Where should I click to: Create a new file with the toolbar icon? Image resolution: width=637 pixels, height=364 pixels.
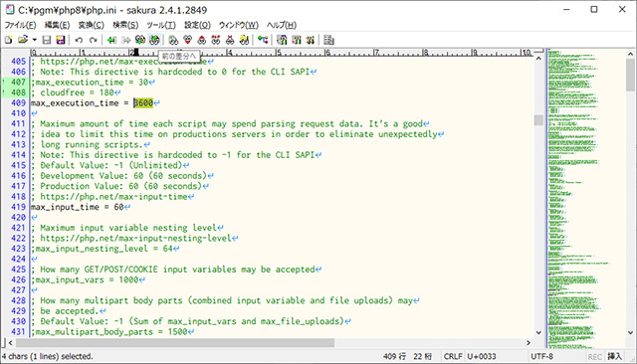click(9, 40)
